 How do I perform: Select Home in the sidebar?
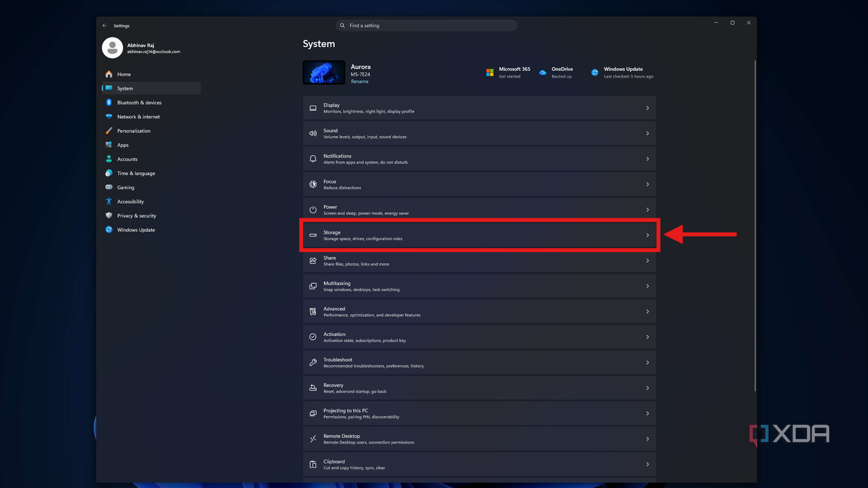(151, 74)
